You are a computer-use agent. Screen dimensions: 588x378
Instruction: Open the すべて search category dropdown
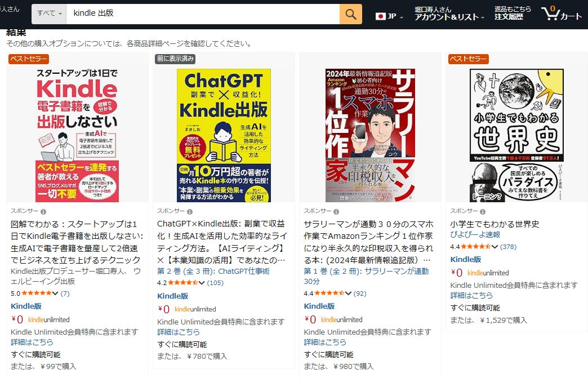tap(49, 14)
